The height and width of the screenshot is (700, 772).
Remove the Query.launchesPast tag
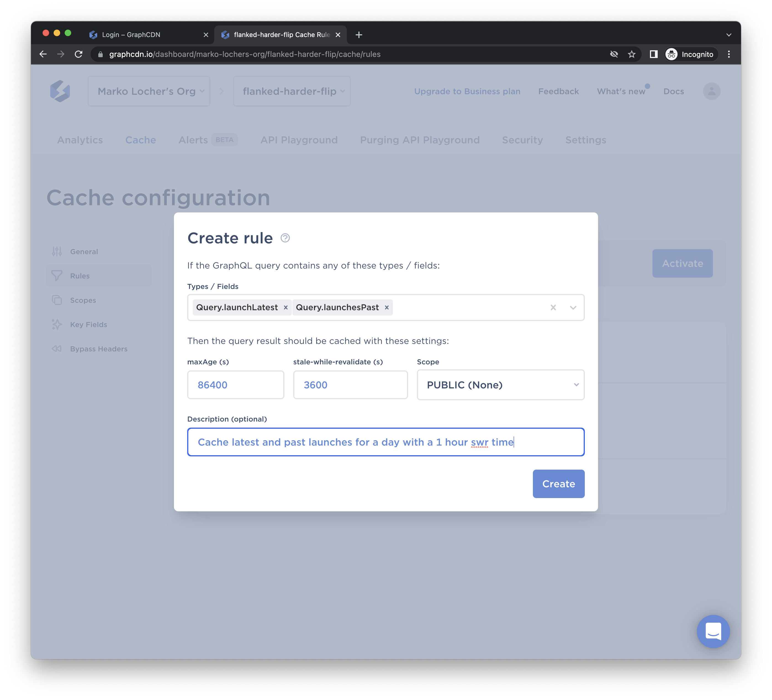pyautogui.click(x=387, y=307)
